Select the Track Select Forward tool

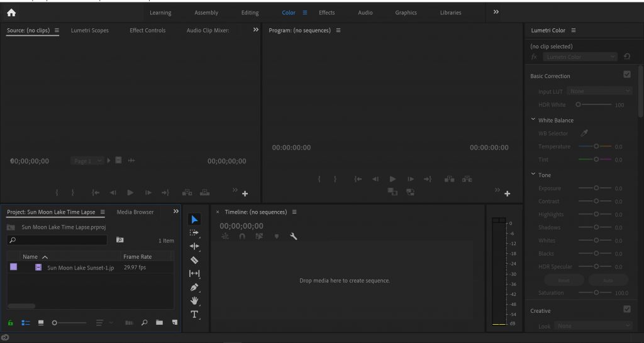click(194, 232)
